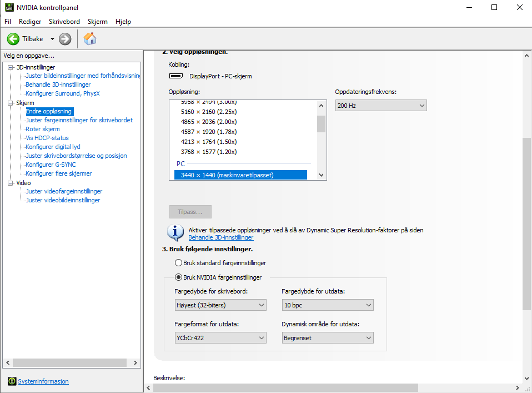
Task: Open the Rediger menu
Action: tap(30, 21)
